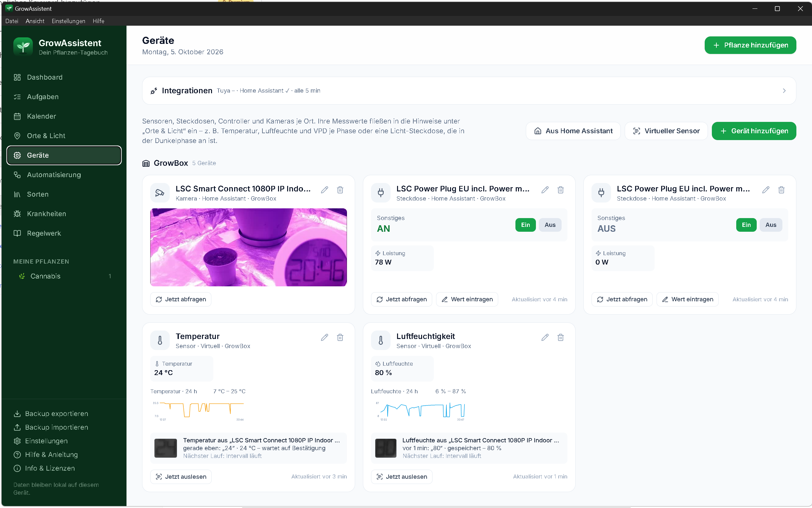The height and width of the screenshot is (508, 812).
Task: Click Jetzt abfragen on 78 W plug card
Action: [x=402, y=299]
